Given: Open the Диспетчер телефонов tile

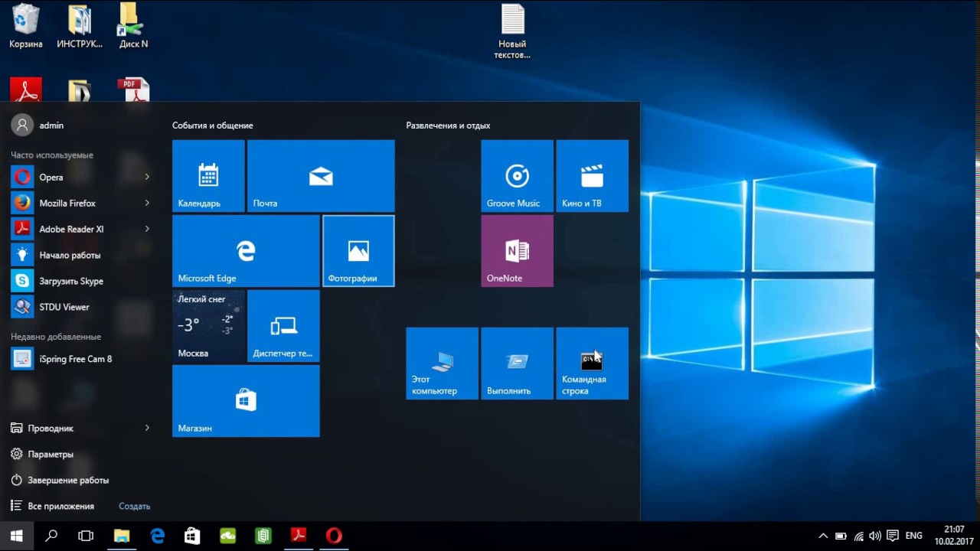Looking at the screenshot, I should [283, 326].
